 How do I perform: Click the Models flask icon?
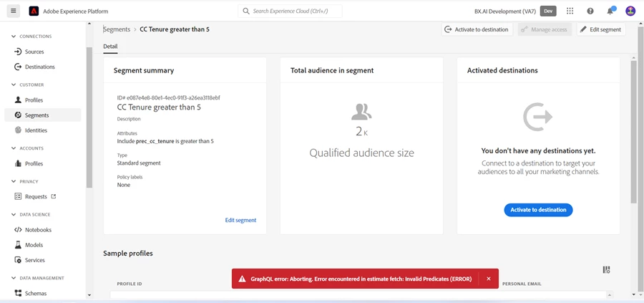click(18, 244)
